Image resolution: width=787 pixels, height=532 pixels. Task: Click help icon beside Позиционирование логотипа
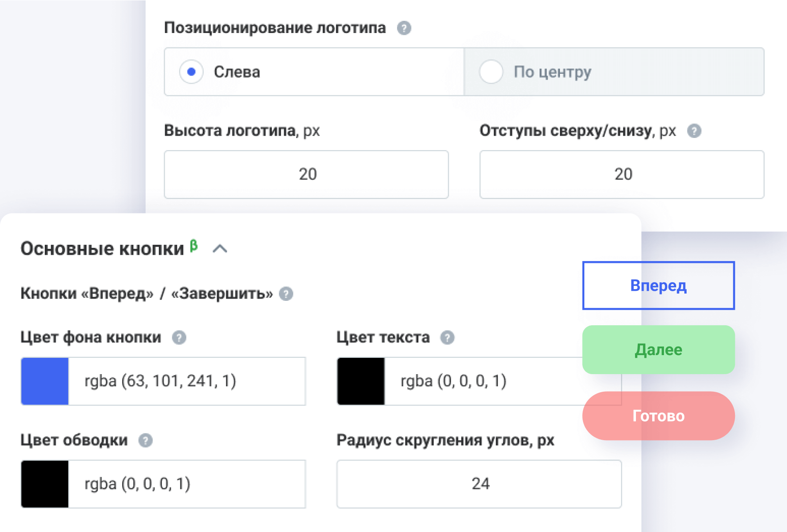404,28
